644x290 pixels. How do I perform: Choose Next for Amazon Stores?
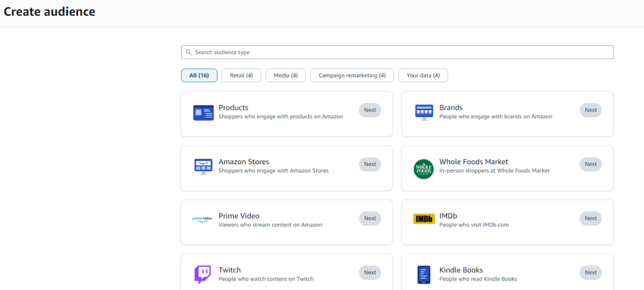tap(370, 164)
